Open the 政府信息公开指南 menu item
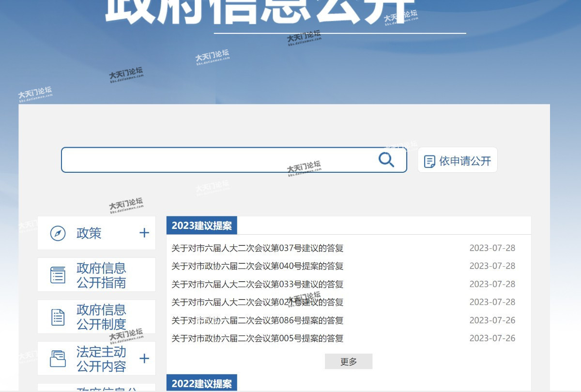581x392 pixels. point(101,275)
